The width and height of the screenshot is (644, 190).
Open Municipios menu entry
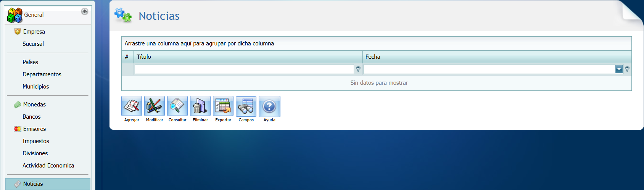pos(36,87)
